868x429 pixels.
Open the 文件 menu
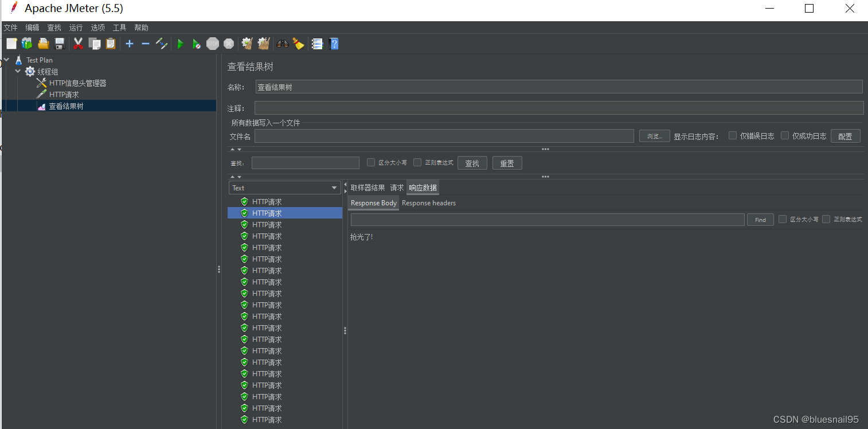click(10, 28)
